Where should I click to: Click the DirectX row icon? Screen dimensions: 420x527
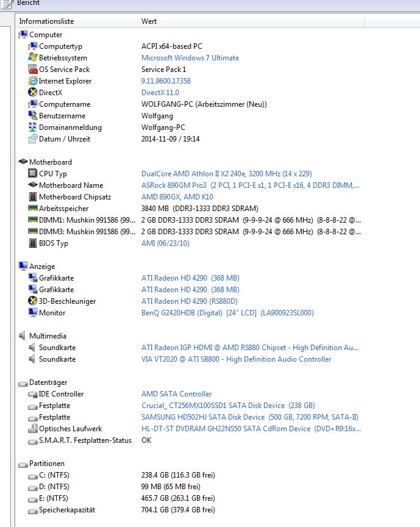[x=32, y=93]
